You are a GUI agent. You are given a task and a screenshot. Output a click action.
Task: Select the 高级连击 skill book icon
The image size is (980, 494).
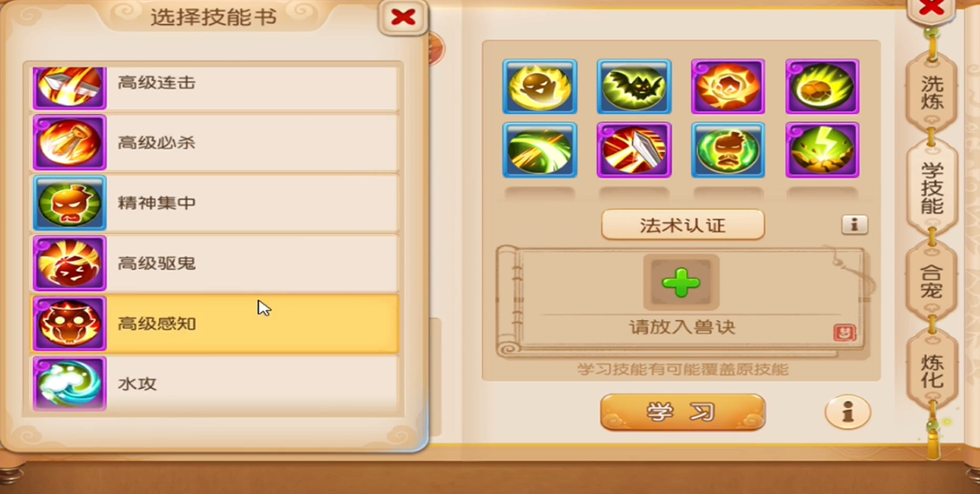point(69,87)
